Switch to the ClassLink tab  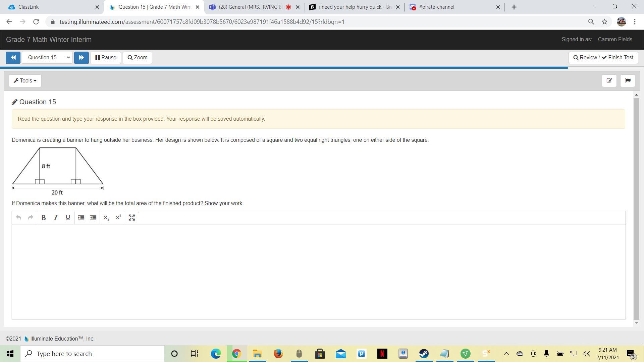(50, 7)
